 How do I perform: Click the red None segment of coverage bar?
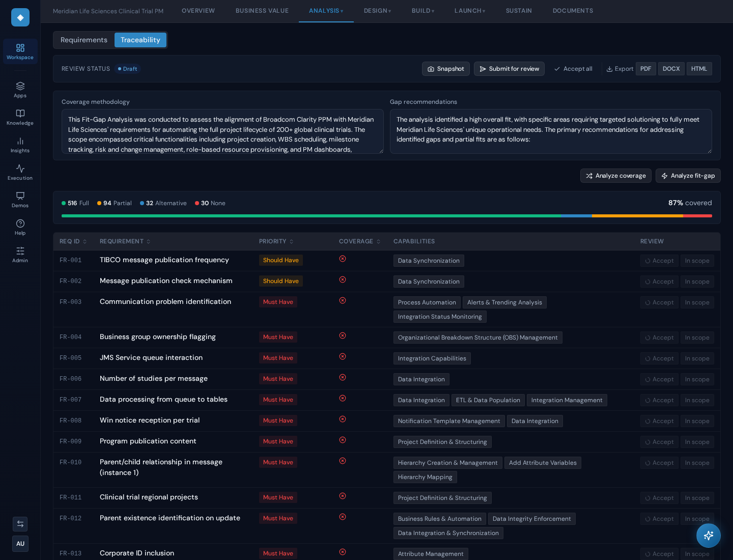point(697,216)
